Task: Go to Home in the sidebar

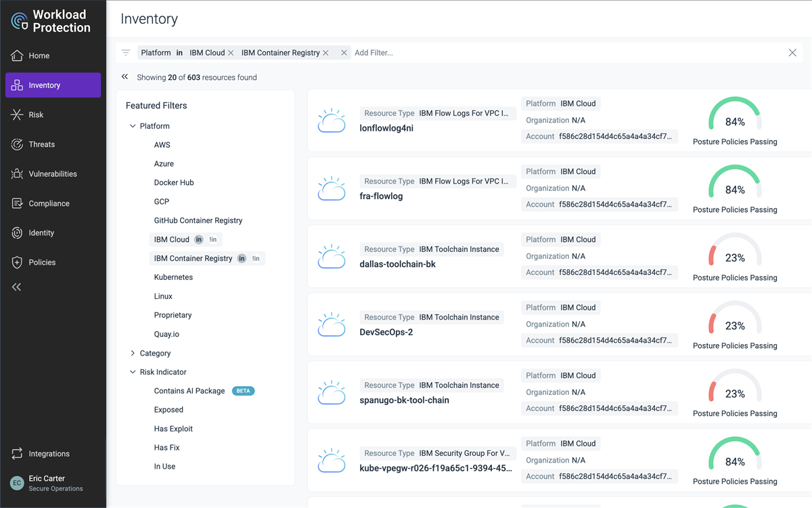Action: [39, 56]
